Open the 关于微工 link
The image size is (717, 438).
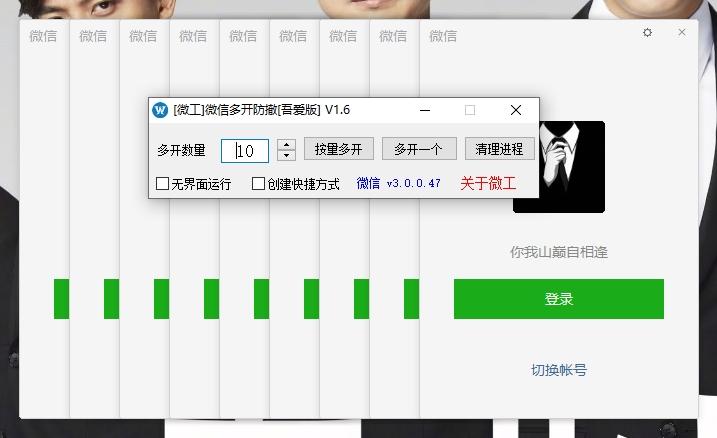488,184
